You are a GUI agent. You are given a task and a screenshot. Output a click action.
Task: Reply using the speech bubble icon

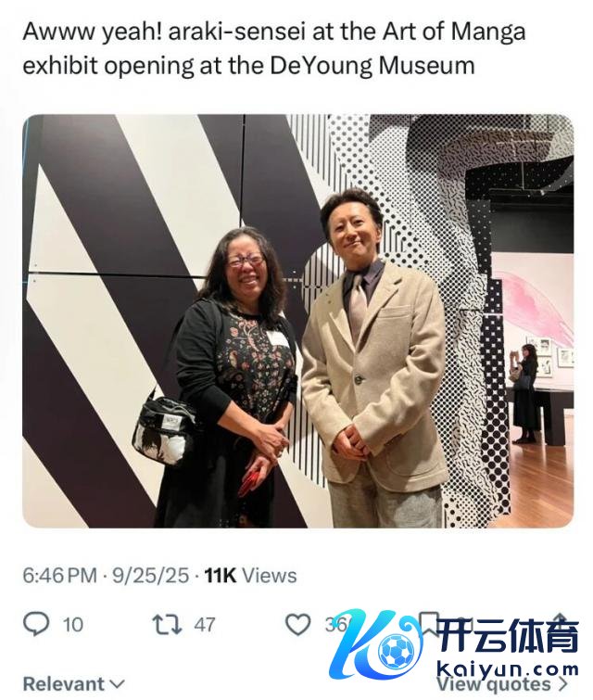(36, 624)
